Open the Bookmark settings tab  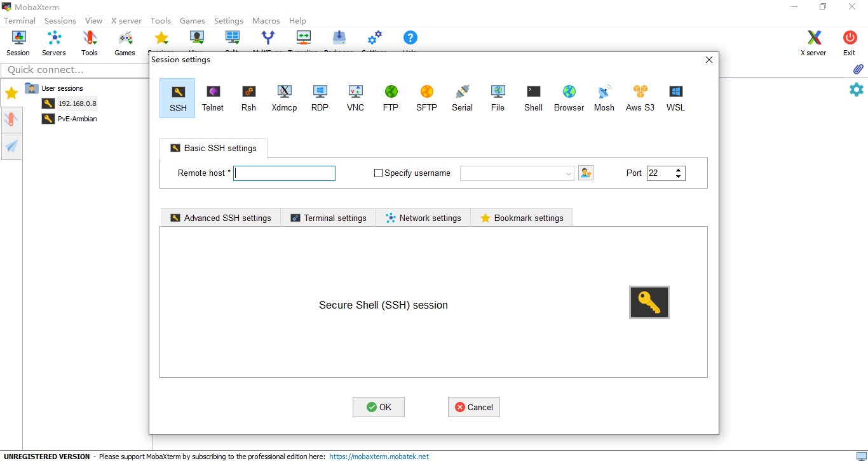tap(522, 218)
